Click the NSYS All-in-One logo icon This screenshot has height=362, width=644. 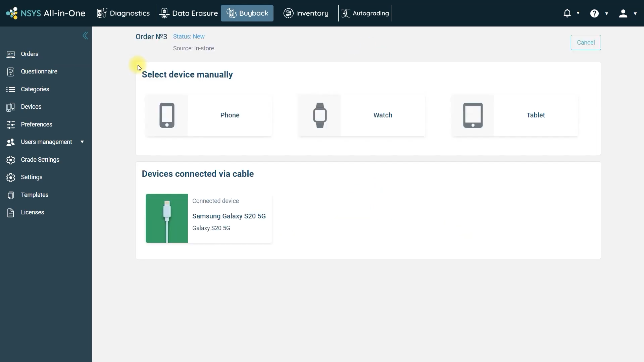tap(12, 13)
